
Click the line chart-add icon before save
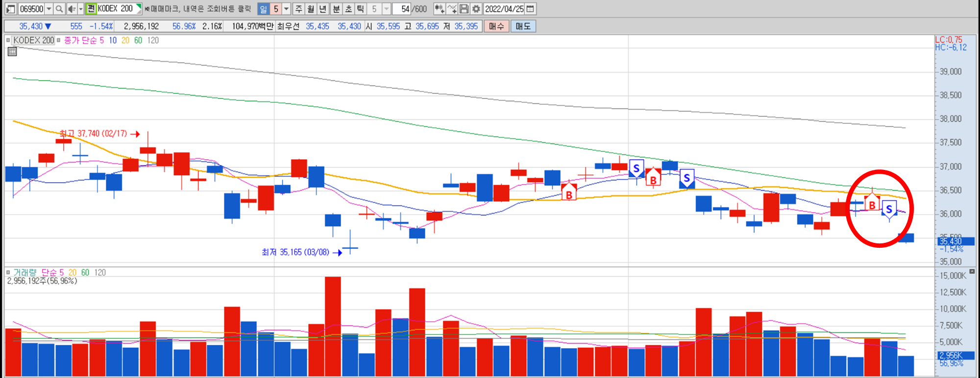coord(452,9)
